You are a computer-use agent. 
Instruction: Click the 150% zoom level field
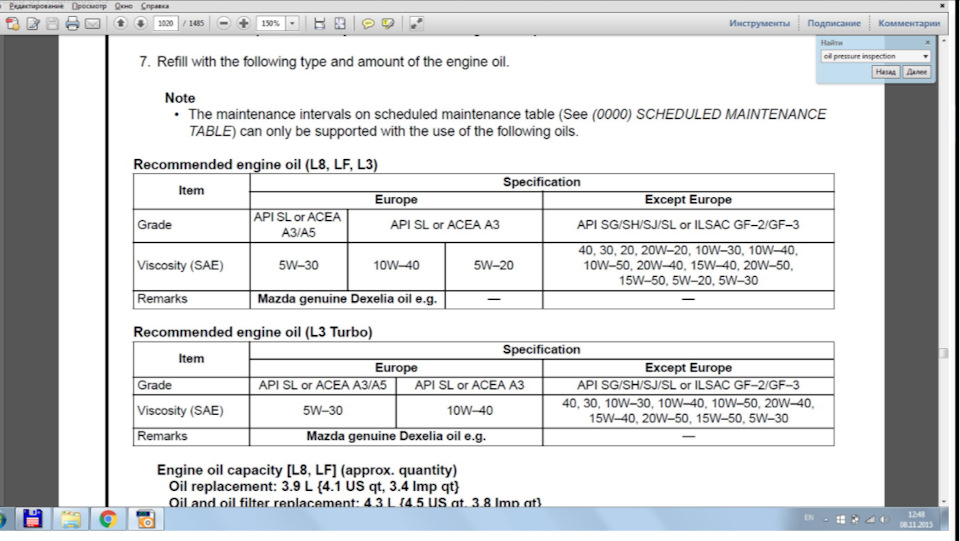pos(271,23)
